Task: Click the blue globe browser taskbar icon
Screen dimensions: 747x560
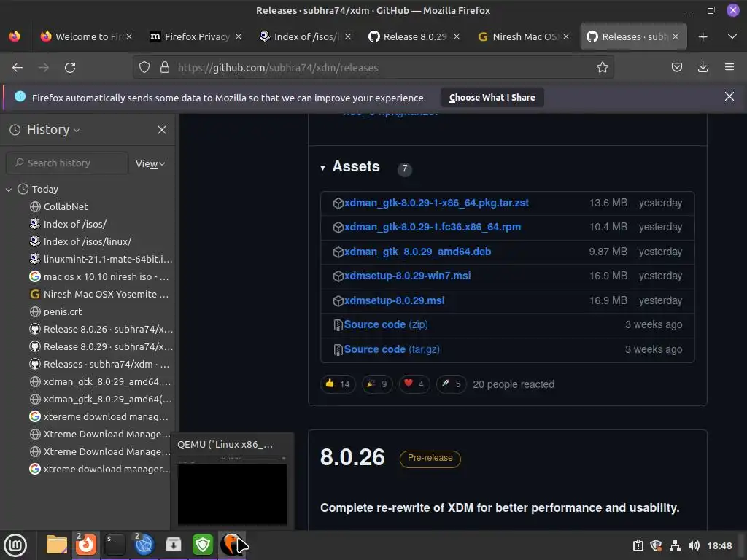Action: click(144, 545)
